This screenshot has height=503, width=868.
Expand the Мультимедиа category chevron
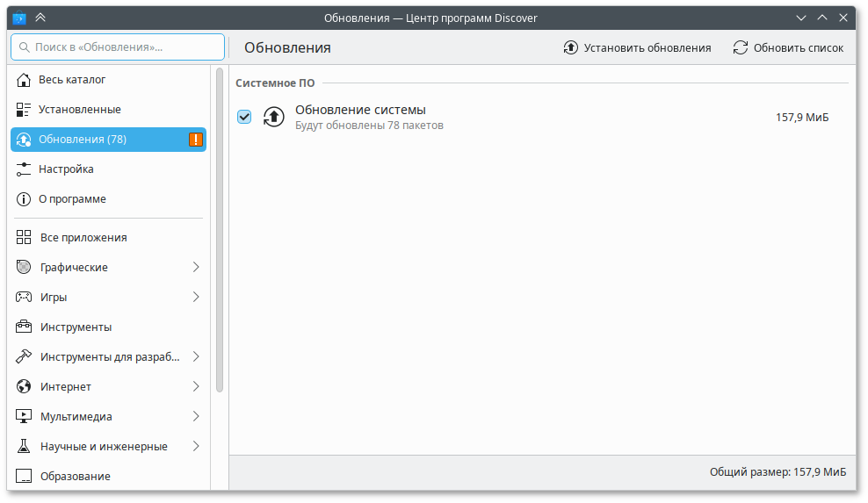(x=196, y=417)
